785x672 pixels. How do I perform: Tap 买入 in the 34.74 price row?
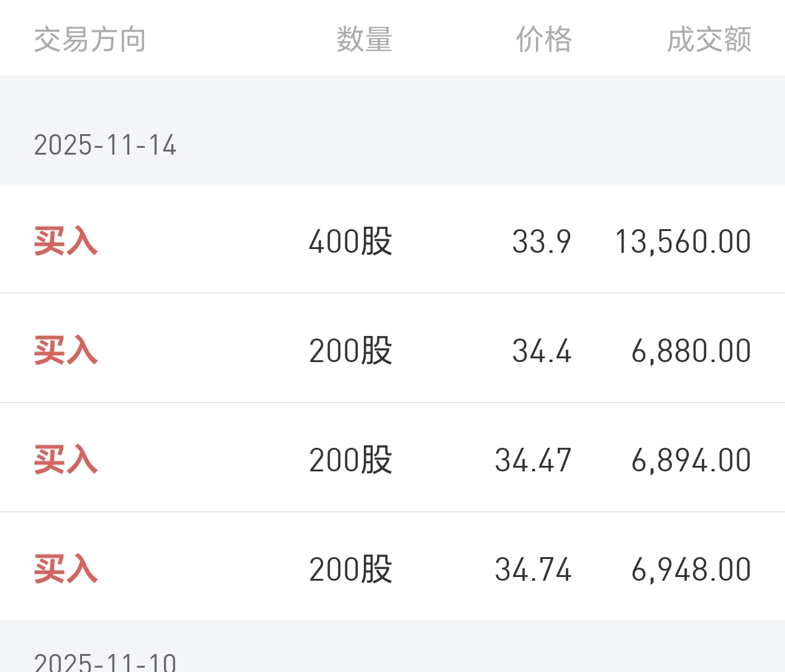(66, 570)
